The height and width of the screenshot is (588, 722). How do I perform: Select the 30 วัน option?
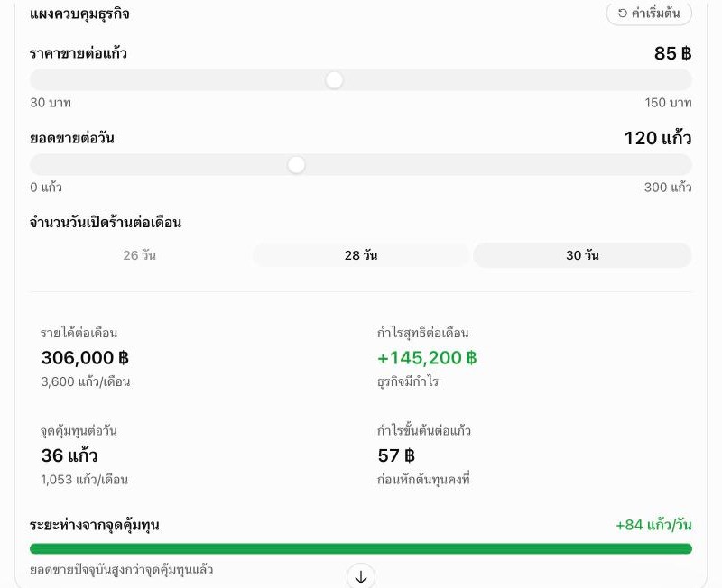(582, 255)
